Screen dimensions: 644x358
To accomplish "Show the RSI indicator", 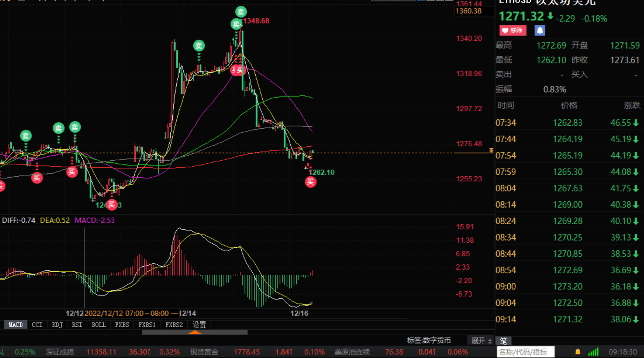I will coord(77,325).
